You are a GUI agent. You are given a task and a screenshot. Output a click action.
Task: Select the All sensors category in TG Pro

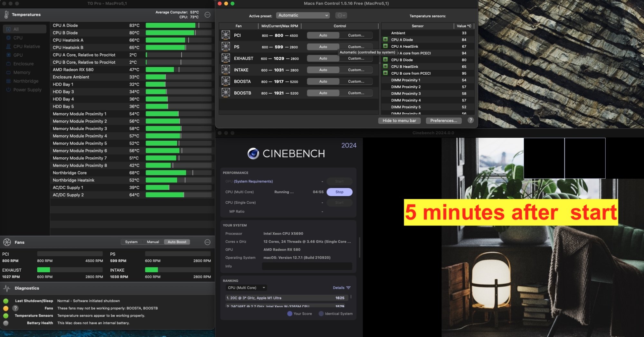pyautogui.click(x=24, y=29)
